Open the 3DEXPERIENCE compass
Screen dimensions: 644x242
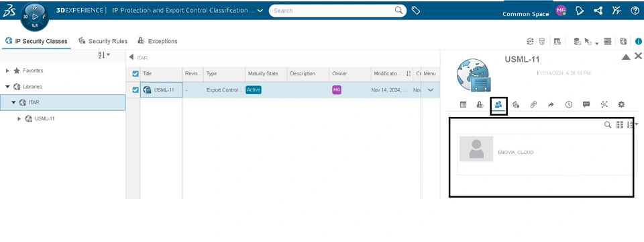point(34,17)
